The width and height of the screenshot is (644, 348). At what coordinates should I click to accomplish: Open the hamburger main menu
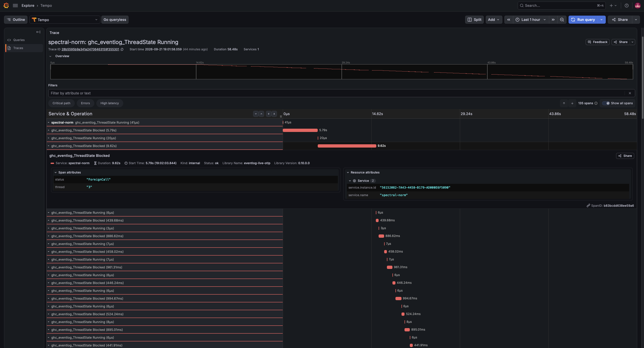15,6
